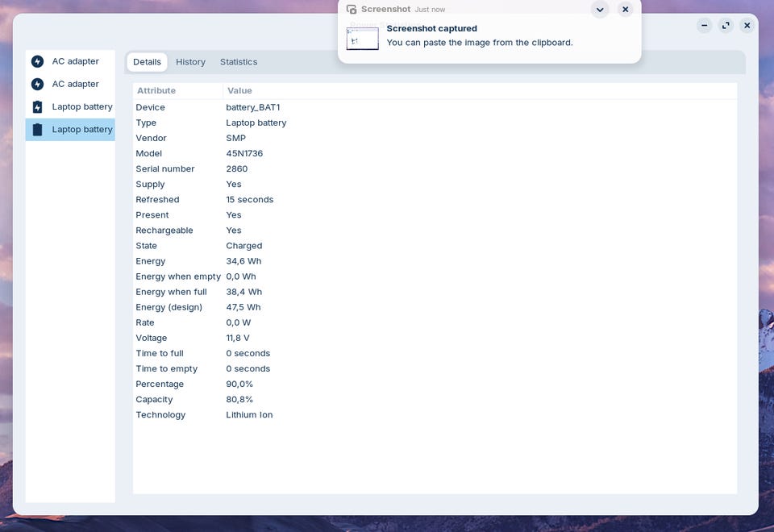Switch to the History tab

190,62
